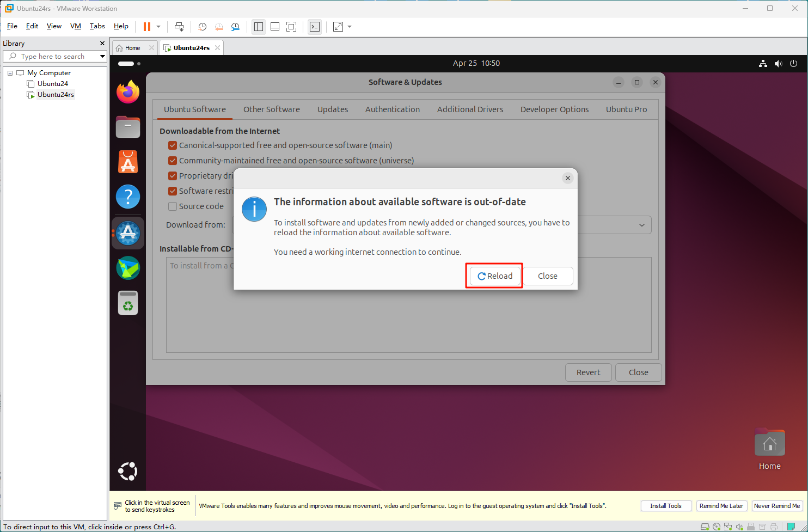The height and width of the screenshot is (532, 808).
Task: Click the Never Remind Me button
Action: 777,506
